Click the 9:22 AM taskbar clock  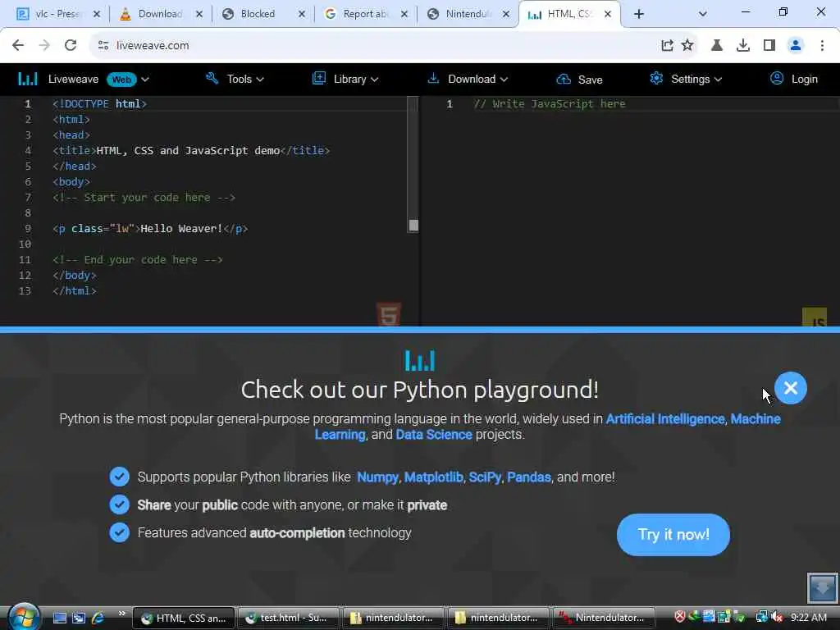(808, 618)
